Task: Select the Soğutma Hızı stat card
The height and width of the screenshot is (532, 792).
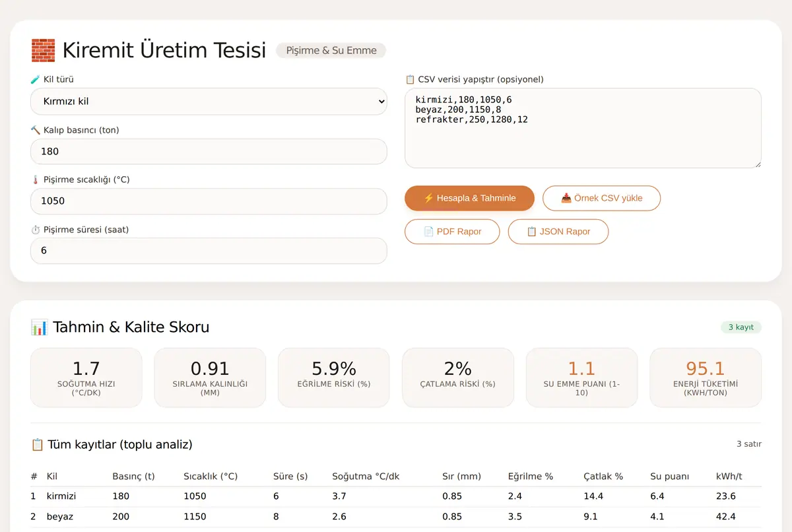Action: (x=86, y=378)
